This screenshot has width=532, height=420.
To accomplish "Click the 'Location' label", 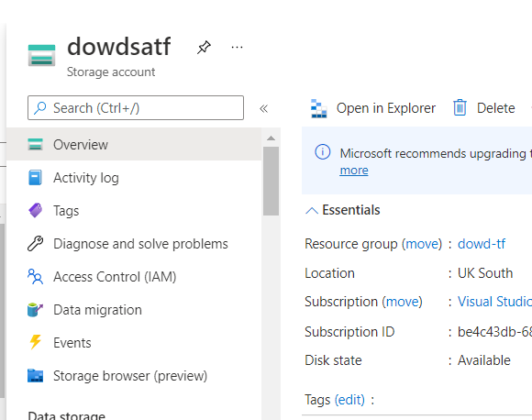I will tap(330, 273).
